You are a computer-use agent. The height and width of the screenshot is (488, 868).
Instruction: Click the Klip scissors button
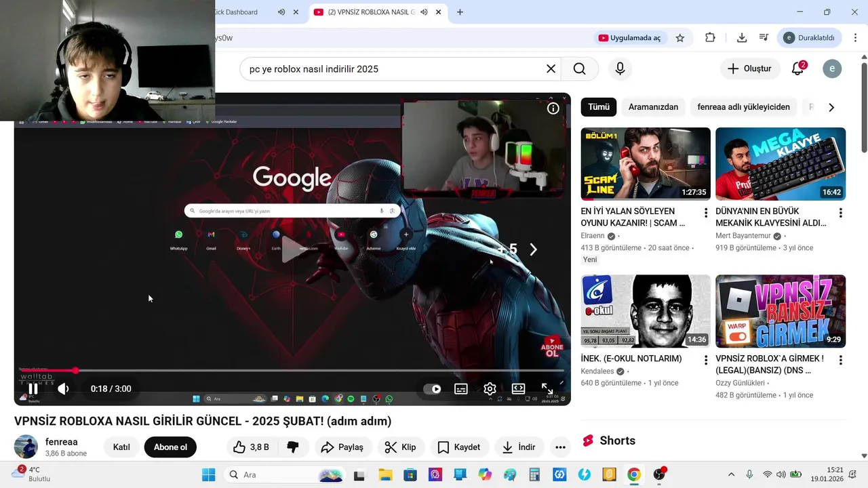click(401, 447)
